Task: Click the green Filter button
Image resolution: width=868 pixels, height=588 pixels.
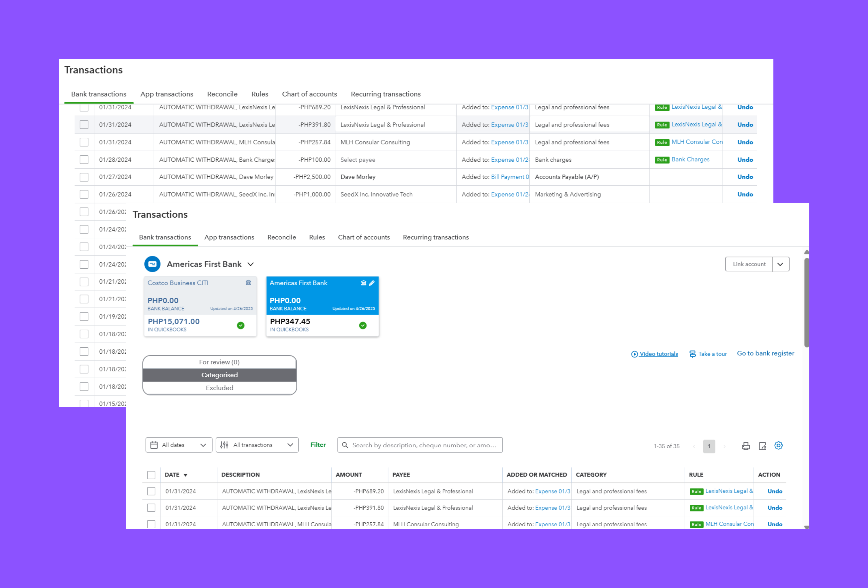Action: [318, 445]
